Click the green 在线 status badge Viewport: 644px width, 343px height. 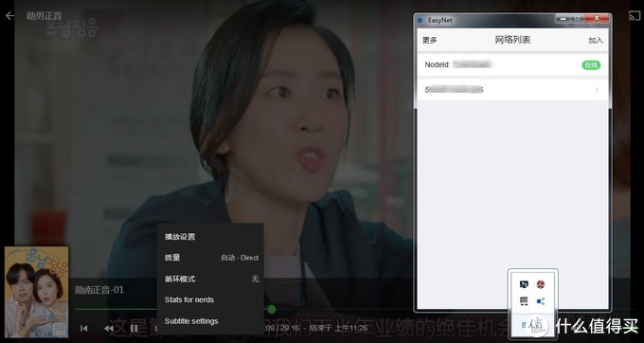coord(591,64)
